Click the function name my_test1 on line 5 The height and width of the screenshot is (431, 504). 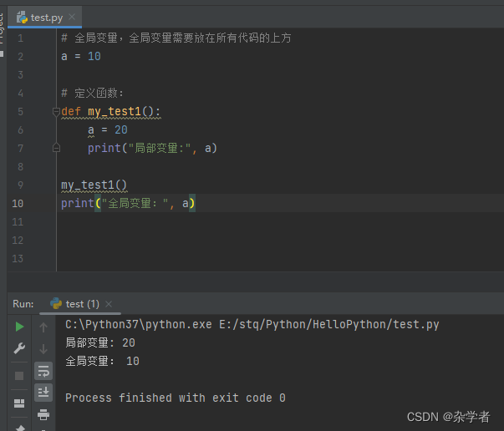click(115, 111)
